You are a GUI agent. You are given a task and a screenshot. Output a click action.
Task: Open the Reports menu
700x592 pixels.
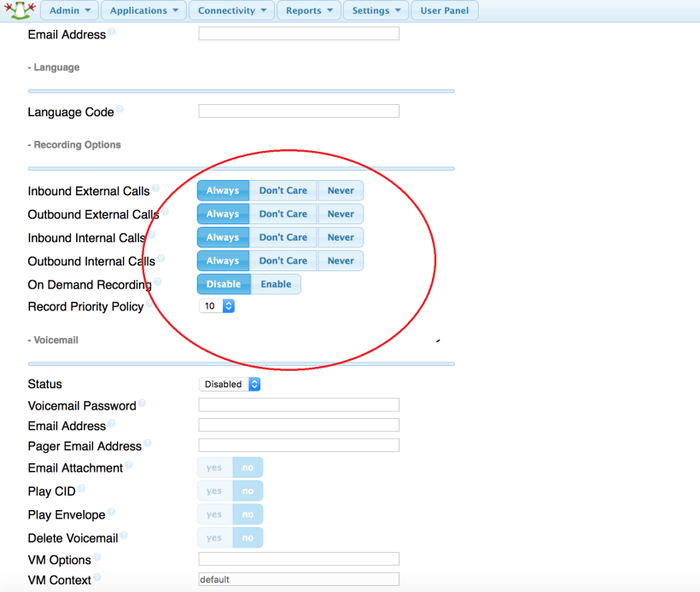tap(308, 11)
